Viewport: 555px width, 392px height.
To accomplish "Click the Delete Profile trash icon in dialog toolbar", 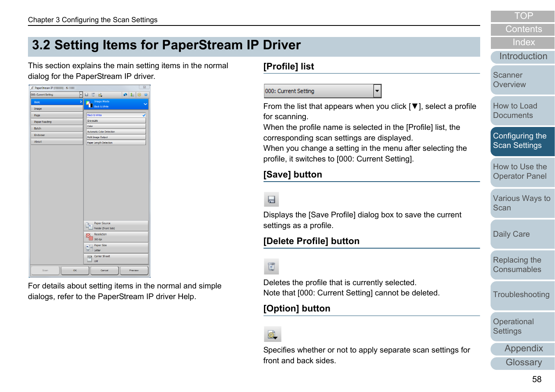I will click(x=93, y=95).
